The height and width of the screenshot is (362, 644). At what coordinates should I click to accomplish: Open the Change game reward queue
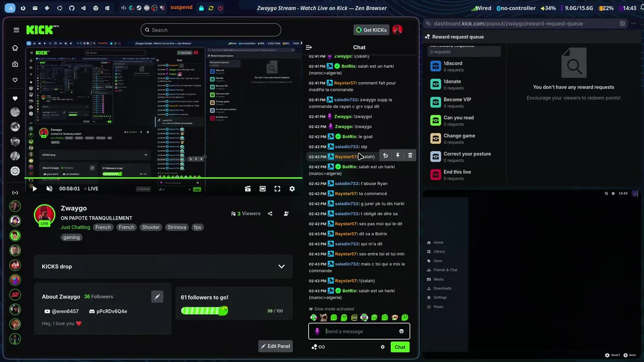[x=465, y=139]
